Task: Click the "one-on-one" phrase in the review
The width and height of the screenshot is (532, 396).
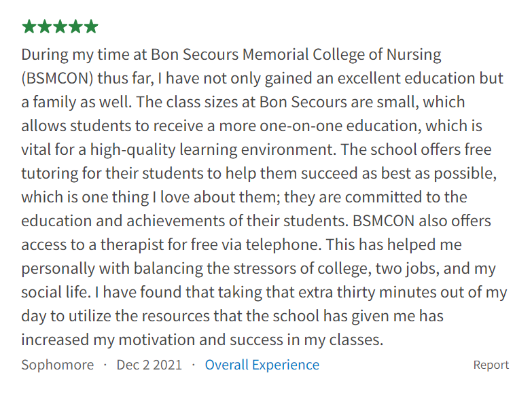Action: (300, 126)
